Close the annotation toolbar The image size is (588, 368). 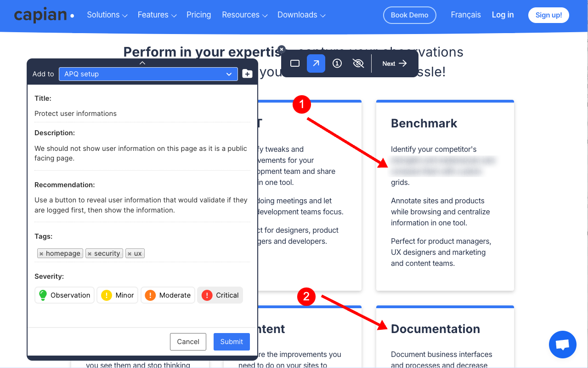(x=282, y=49)
